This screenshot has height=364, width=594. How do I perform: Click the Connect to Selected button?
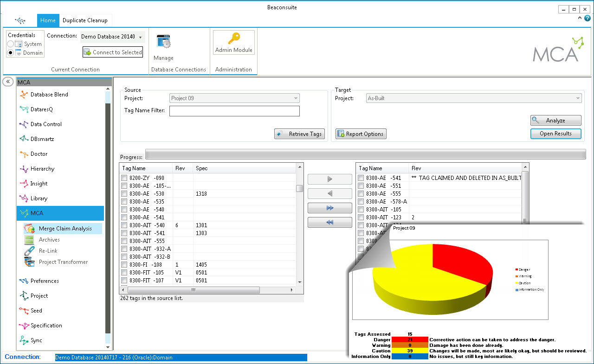[113, 52]
